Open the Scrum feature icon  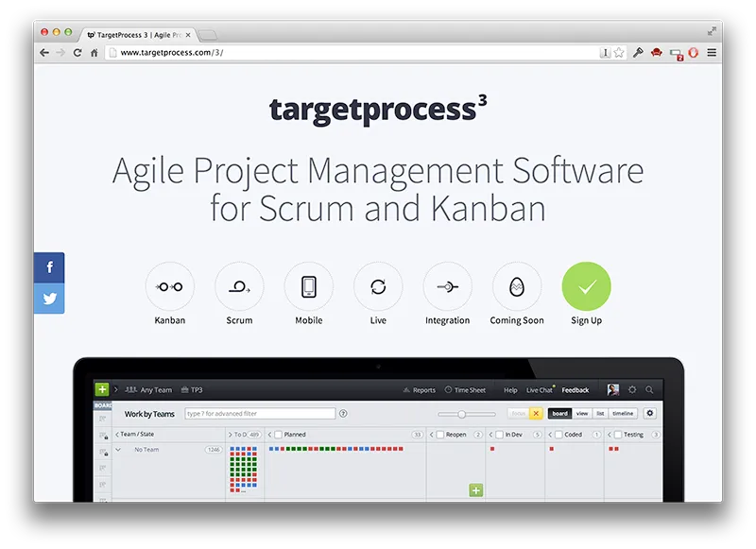pos(239,286)
